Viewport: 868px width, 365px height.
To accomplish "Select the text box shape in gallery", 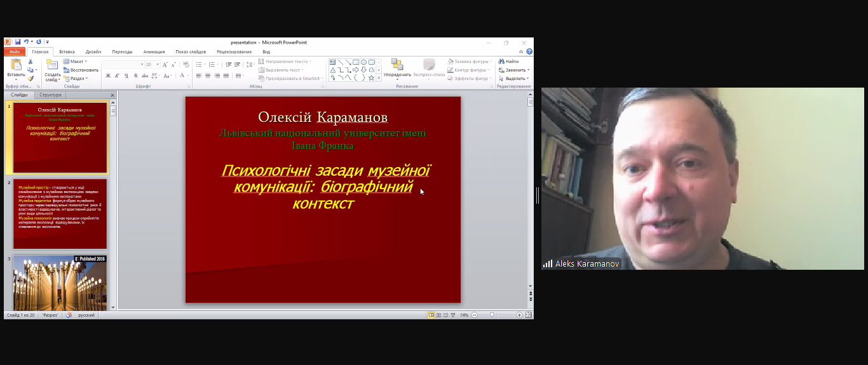I will 332,62.
